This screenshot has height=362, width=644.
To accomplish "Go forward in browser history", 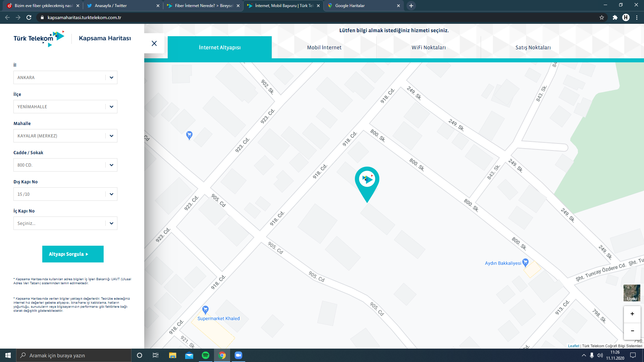I will (18, 17).
